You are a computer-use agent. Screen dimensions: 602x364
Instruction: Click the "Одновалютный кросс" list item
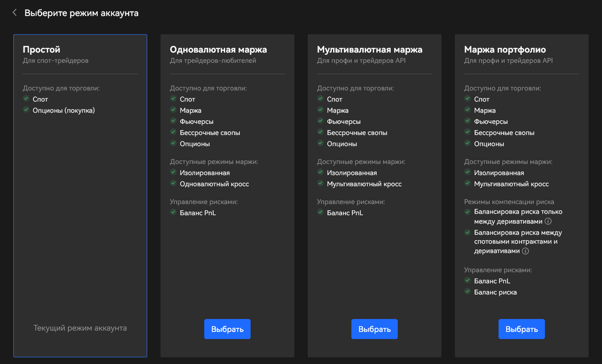[x=214, y=184]
